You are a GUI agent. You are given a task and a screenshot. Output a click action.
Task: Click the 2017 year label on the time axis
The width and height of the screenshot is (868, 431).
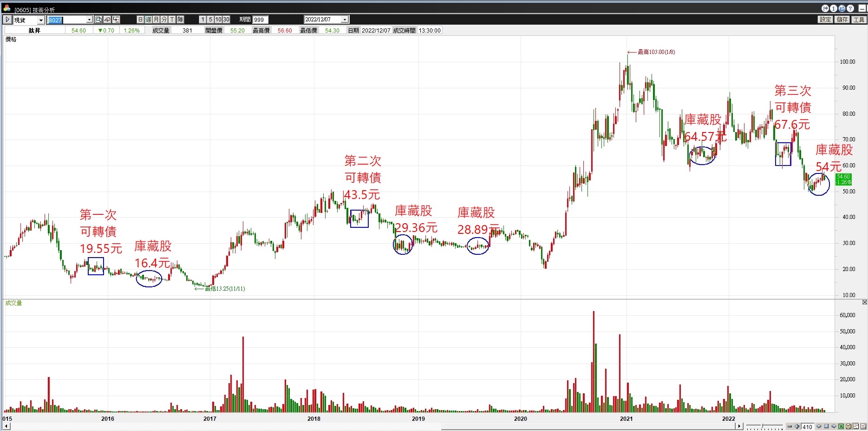210,418
